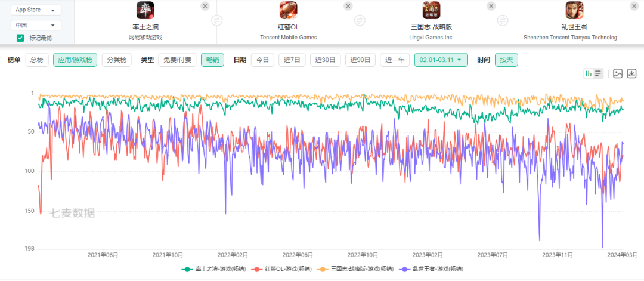Image resolution: width=644 pixels, height=281 pixels.
Task: Click the 2021年06月 axis label
Action: 103,255
